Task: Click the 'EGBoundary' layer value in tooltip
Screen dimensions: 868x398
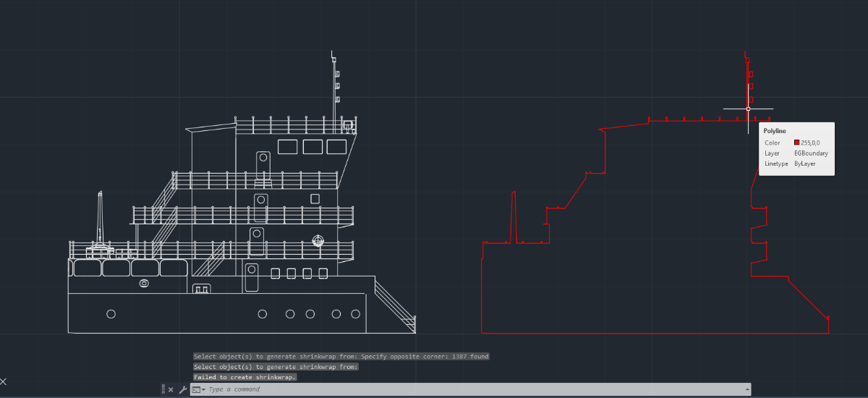Action: point(811,153)
